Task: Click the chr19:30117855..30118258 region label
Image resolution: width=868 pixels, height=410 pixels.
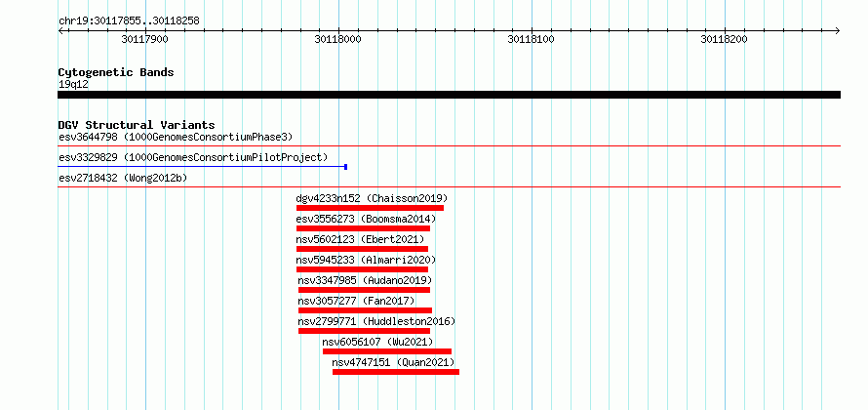Action: click(129, 21)
